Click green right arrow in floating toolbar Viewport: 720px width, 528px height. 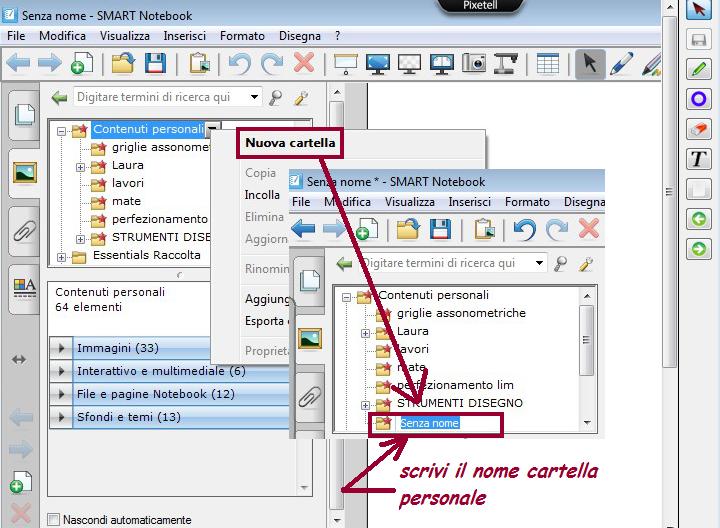699,249
